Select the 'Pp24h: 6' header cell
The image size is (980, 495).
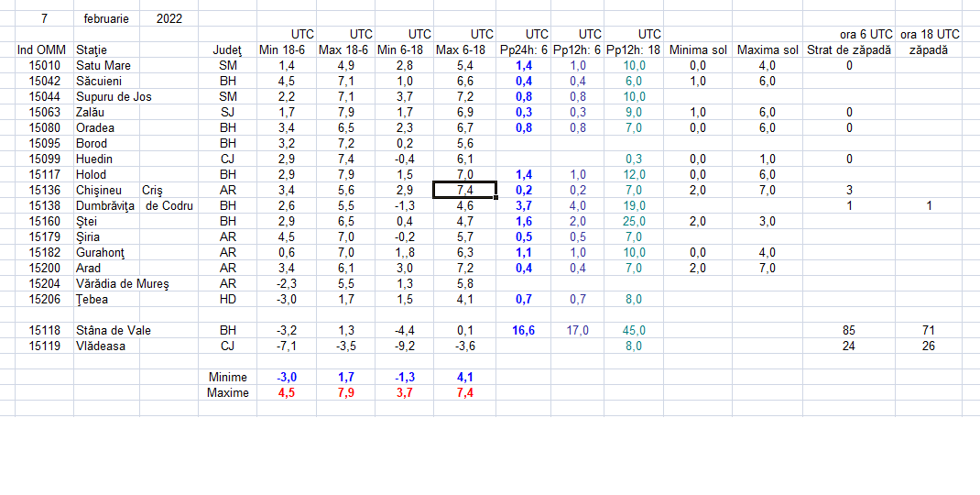point(524,50)
